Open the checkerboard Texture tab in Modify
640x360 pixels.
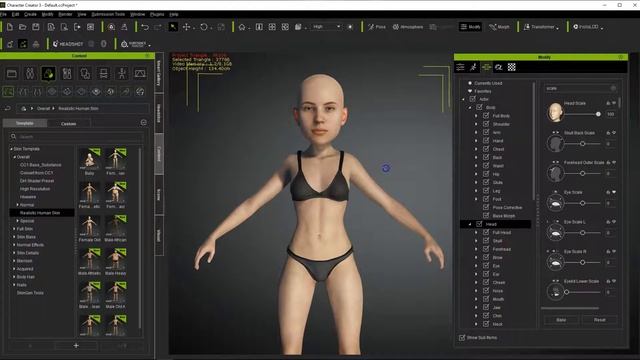pos(511,67)
